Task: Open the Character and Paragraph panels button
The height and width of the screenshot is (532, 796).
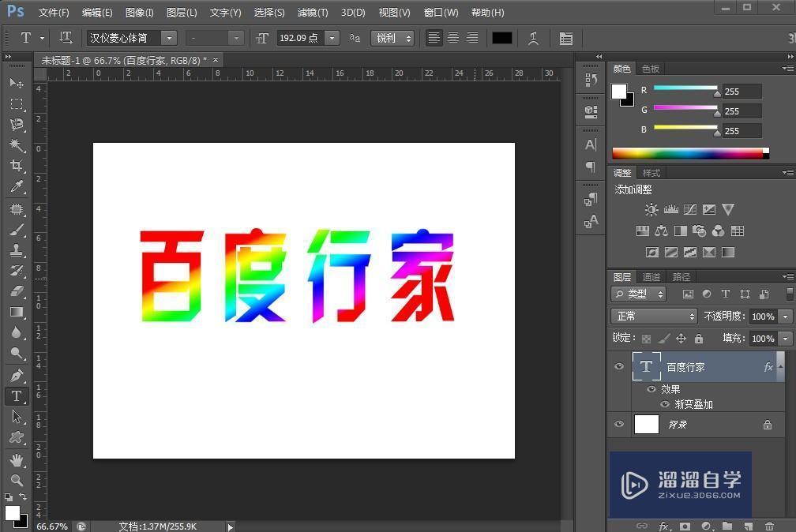Action: click(x=566, y=38)
